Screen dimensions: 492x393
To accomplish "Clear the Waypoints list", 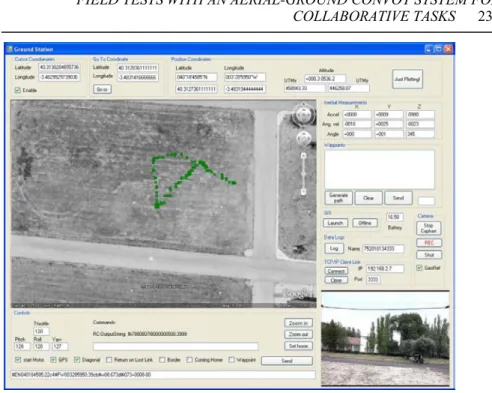I will [368, 198].
